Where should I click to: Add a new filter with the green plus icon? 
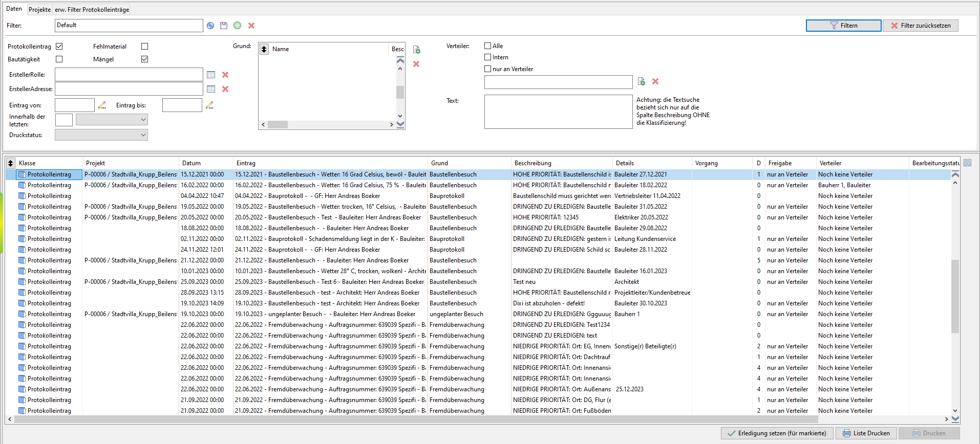pyautogui.click(x=238, y=26)
